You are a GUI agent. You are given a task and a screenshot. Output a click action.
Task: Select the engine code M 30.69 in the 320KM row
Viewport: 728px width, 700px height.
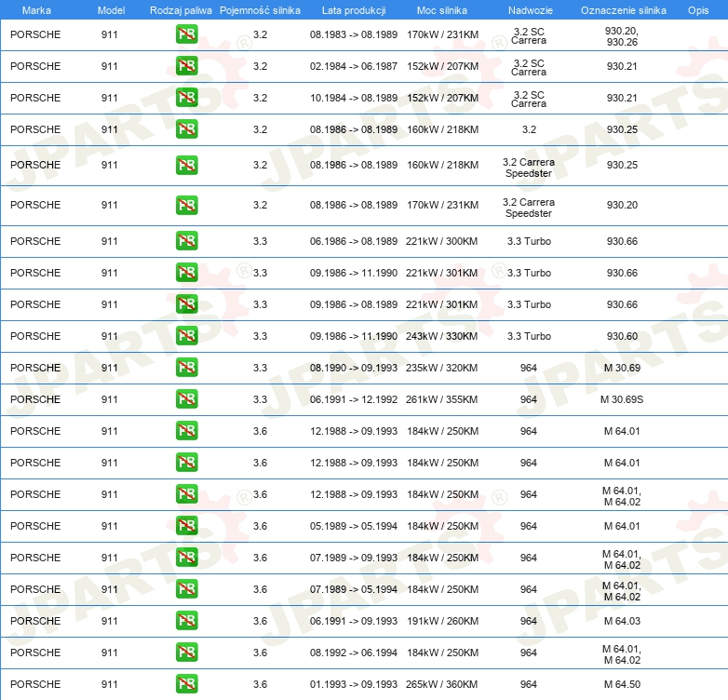pyautogui.click(x=622, y=368)
